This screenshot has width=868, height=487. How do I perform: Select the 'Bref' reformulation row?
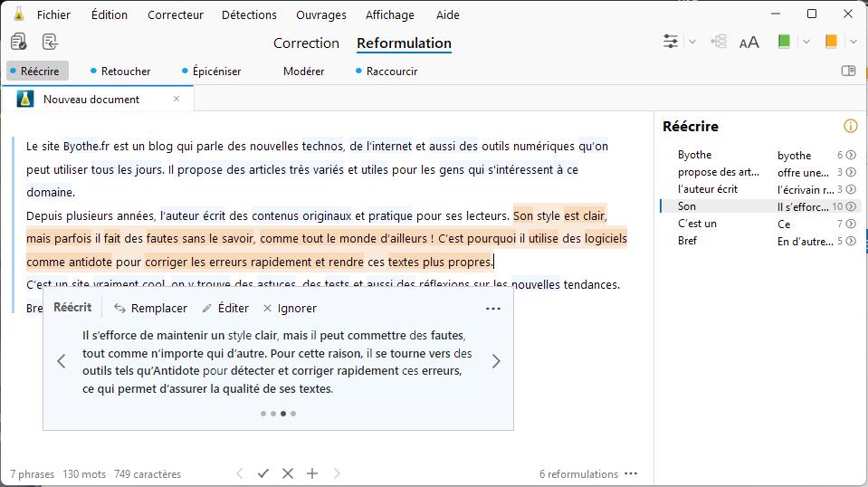click(759, 241)
